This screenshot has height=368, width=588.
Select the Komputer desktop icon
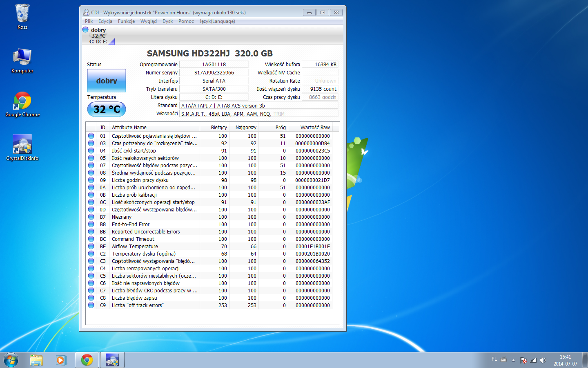[22, 61]
